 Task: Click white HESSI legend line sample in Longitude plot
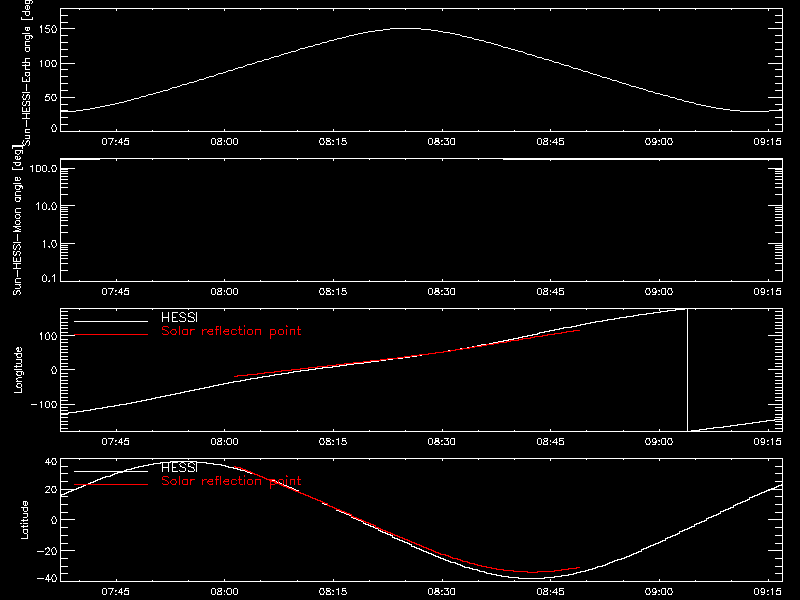pos(111,321)
